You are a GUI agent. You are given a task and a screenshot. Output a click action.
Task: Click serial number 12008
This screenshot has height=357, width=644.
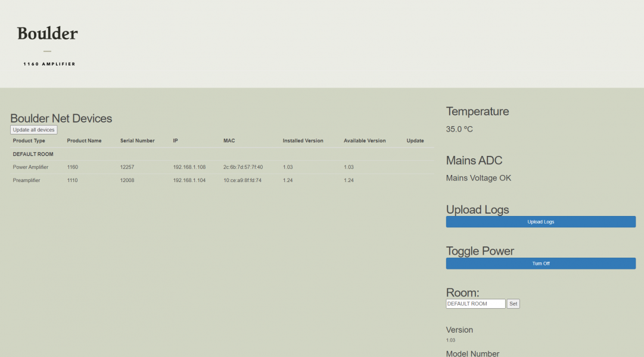pos(127,180)
